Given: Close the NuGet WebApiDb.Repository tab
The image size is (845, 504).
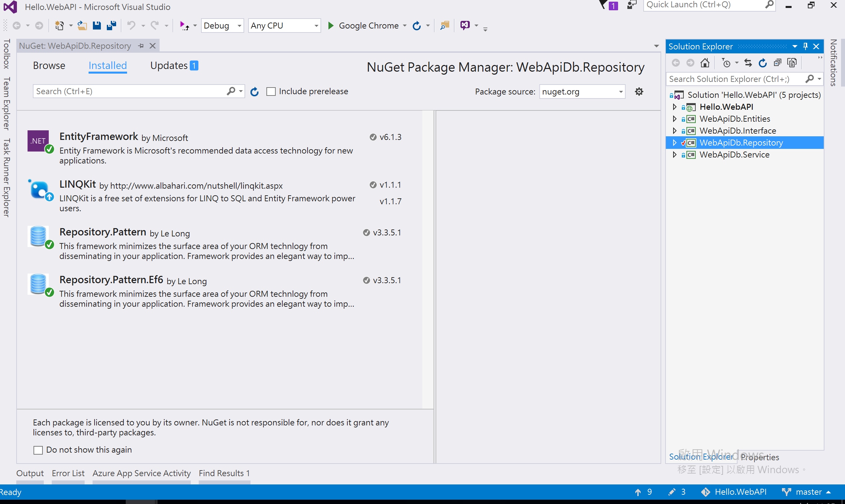Looking at the screenshot, I should 153,46.
